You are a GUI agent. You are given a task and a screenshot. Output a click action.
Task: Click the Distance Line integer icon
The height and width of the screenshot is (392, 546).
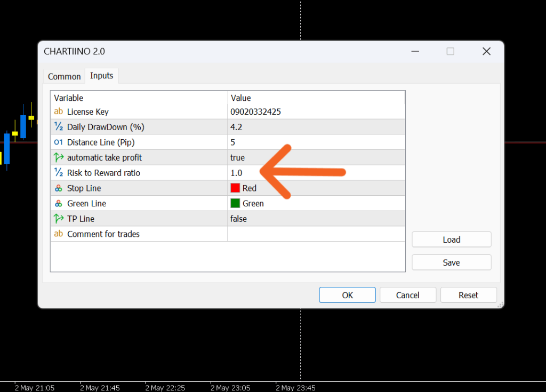[x=59, y=142]
